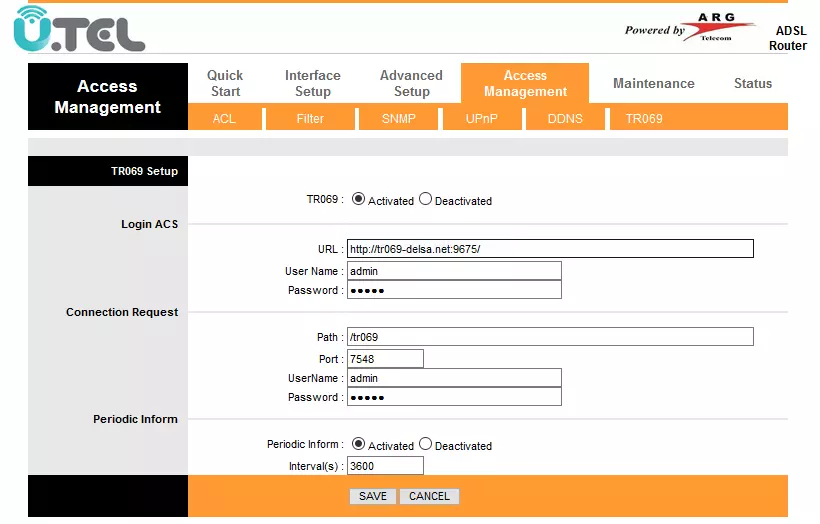Open the SNMP submenu
Screen dimensions: 820x524
[x=398, y=119]
